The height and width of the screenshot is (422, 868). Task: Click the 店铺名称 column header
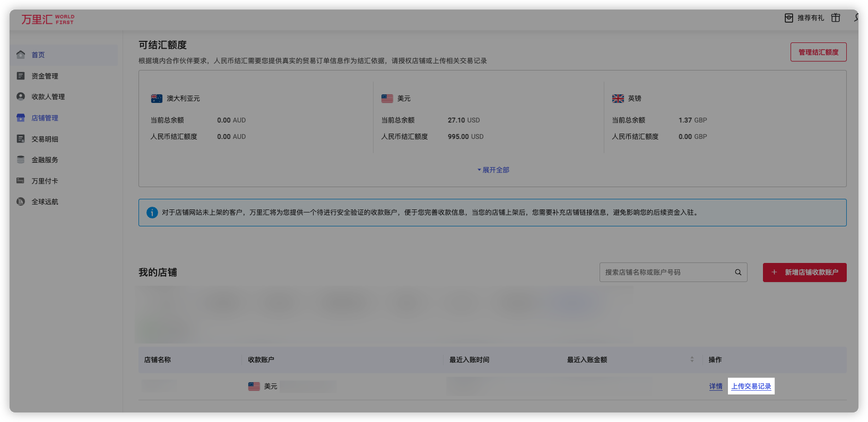158,359
